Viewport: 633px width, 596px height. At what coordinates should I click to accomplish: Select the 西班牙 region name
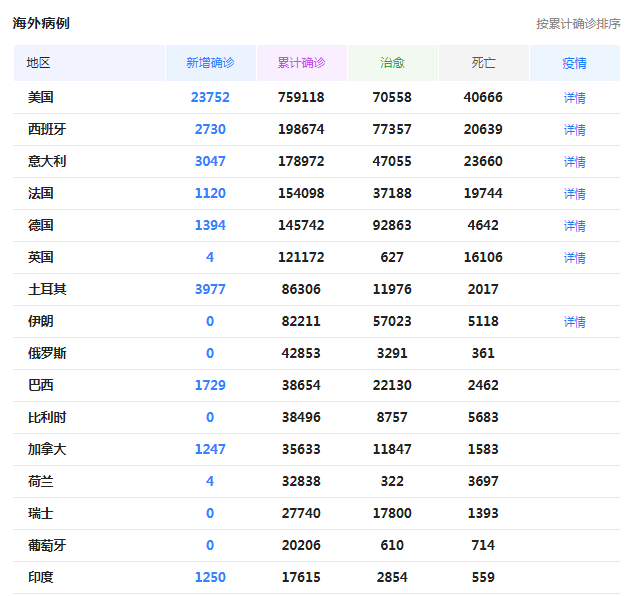coord(47,129)
